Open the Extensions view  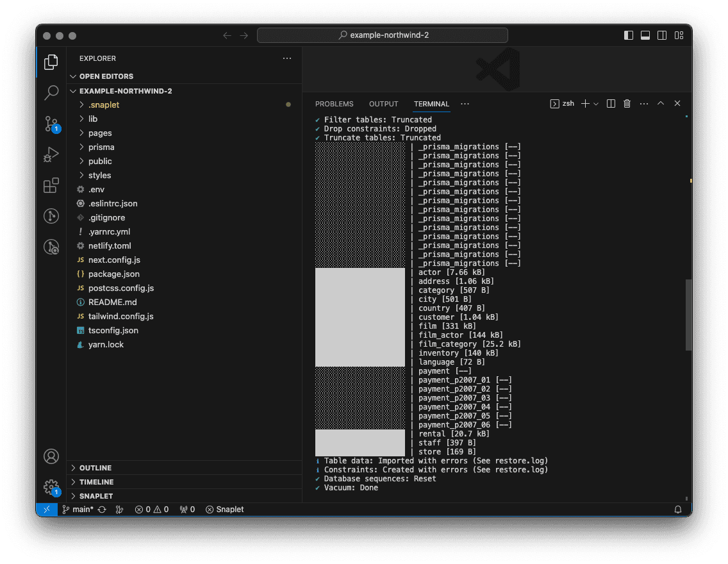pos(51,186)
